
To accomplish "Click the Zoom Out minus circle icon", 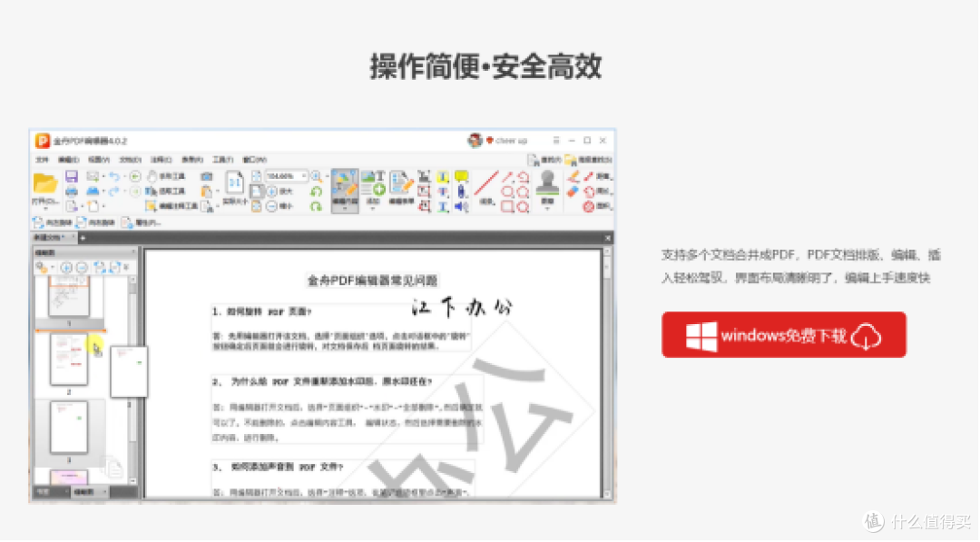I will click(x=272, y=206).
